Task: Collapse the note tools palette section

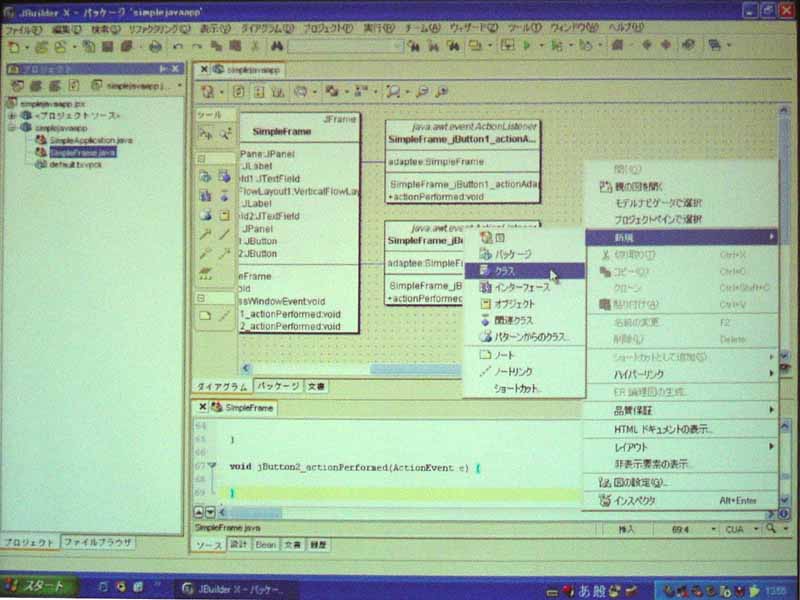Action: pos(201,298)
